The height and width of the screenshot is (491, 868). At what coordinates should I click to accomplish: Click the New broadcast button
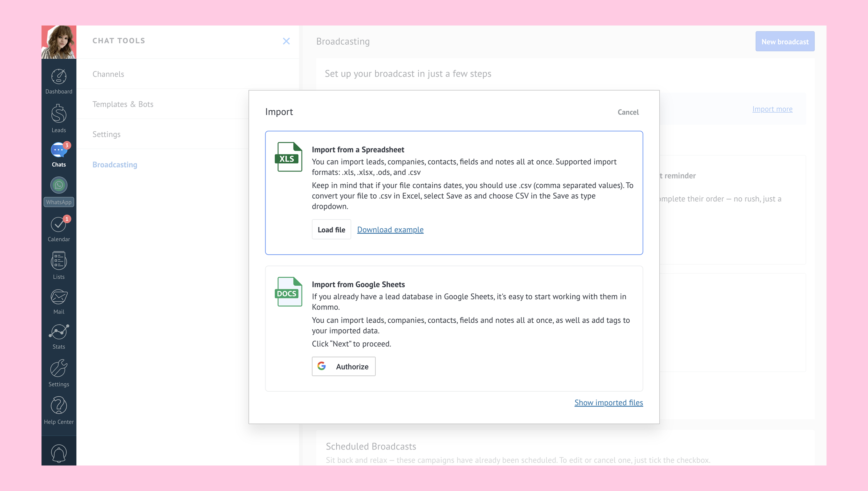785,41
